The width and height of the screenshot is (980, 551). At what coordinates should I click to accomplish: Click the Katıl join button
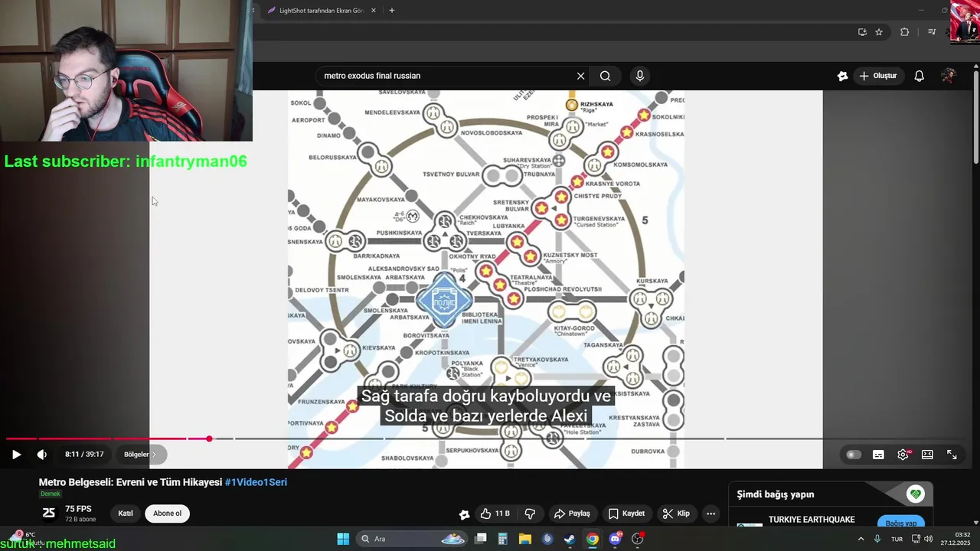(x=126, y=514)
